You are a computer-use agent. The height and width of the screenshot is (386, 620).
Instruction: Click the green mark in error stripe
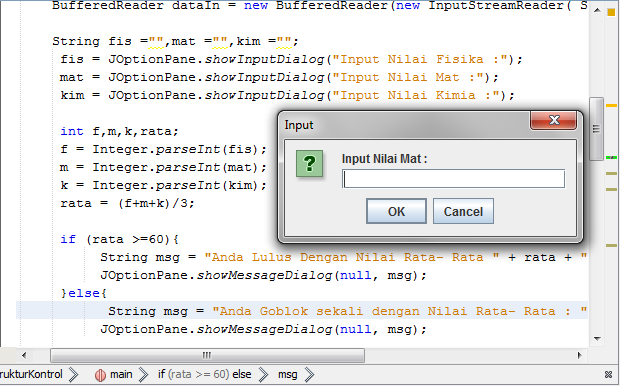tap(611, 157)
